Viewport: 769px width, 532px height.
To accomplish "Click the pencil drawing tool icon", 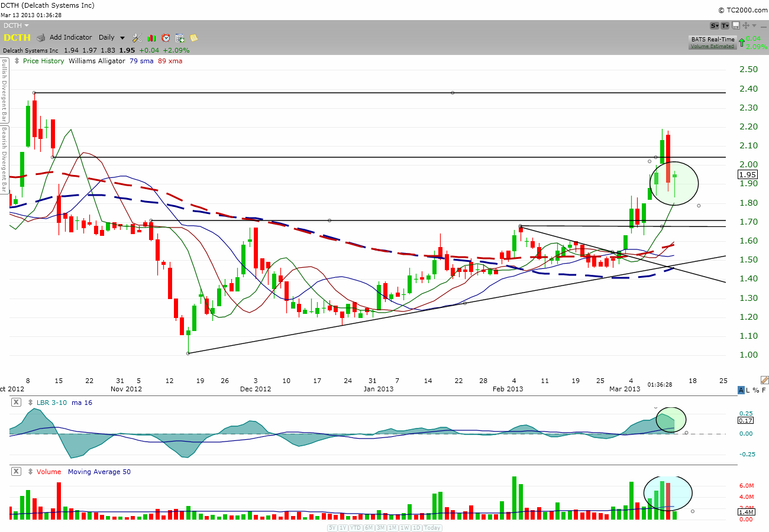I will pyautogui.click(x=764, y=380).
